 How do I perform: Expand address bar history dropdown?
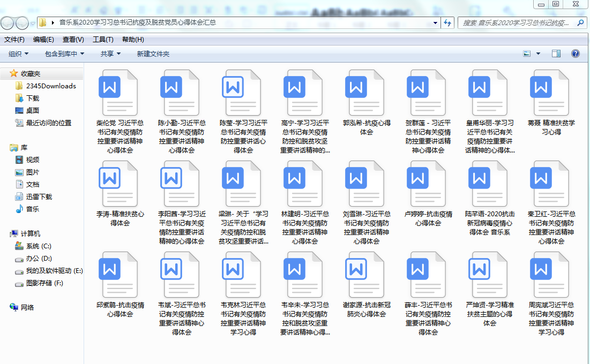click(435, 23)
